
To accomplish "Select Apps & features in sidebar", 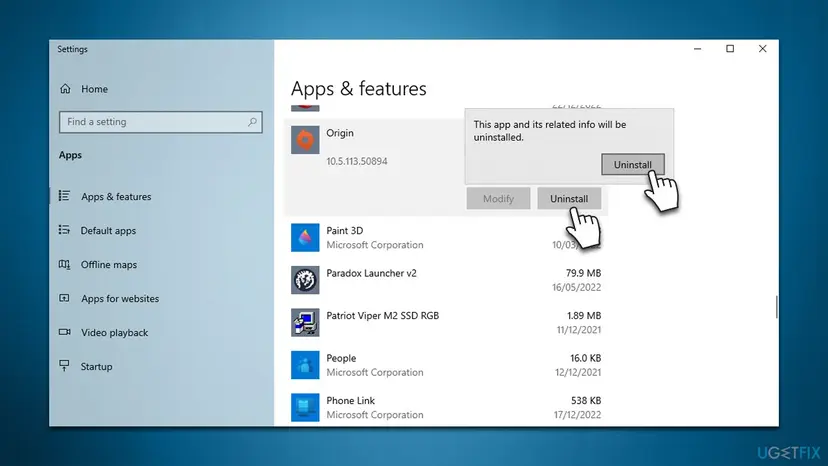I will point(116,197).
